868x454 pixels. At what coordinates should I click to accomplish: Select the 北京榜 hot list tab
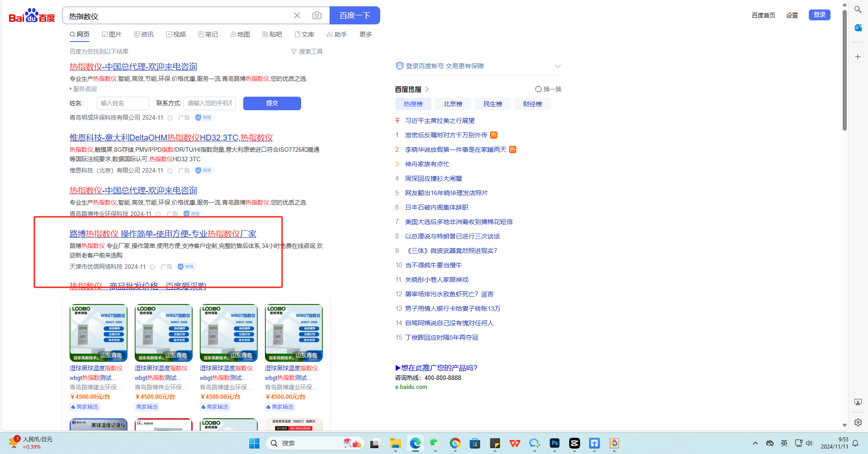tap(453, 104)
